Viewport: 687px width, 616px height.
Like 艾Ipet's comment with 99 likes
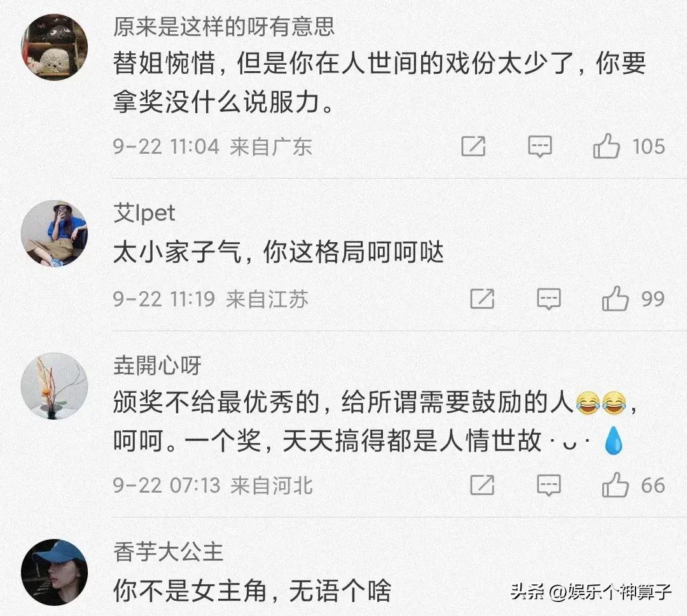point(616,299)
